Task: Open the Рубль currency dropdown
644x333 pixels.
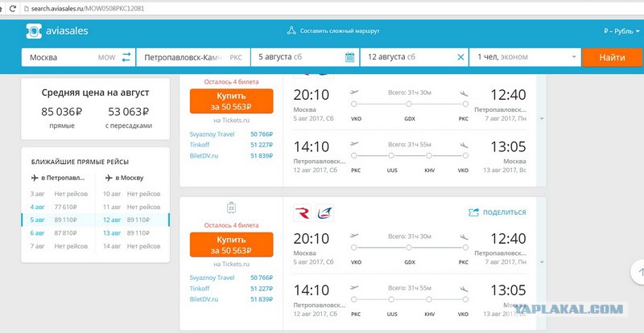Action: coord(621,31)
